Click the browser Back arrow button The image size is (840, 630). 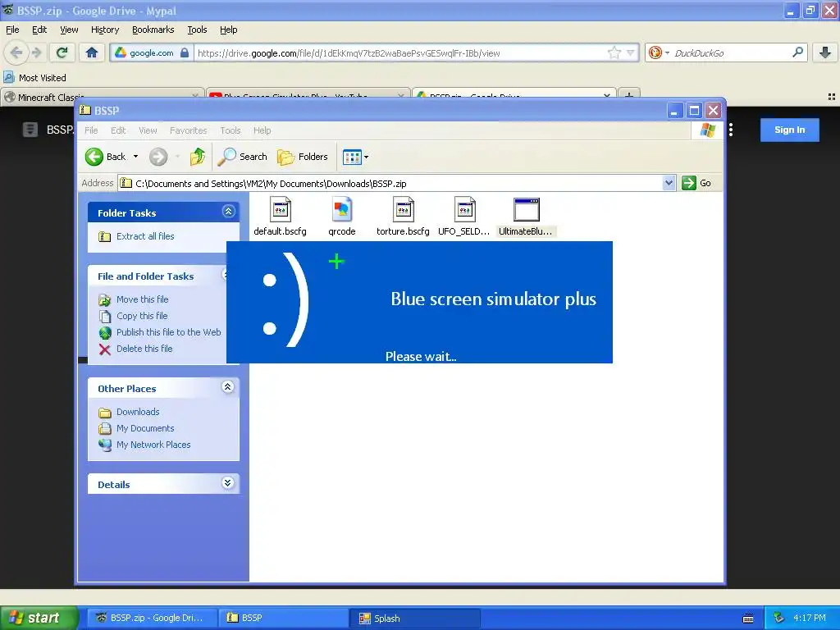(16, 52)
